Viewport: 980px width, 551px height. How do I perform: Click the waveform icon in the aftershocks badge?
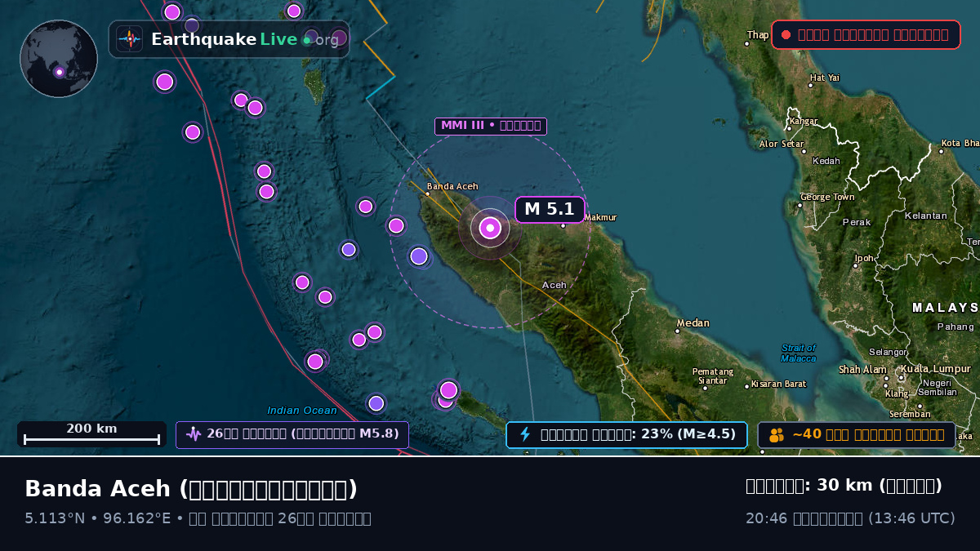(x=194, y=434)
